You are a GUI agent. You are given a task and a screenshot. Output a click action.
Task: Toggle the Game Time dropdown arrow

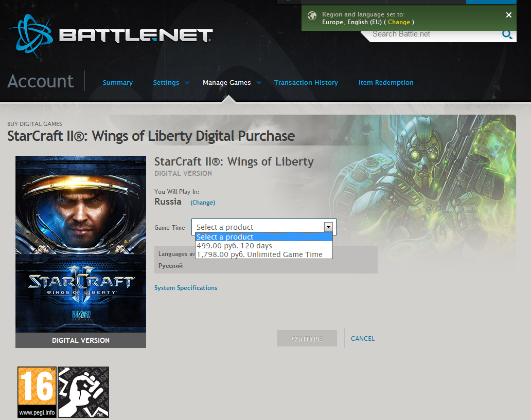pos(328,227)
